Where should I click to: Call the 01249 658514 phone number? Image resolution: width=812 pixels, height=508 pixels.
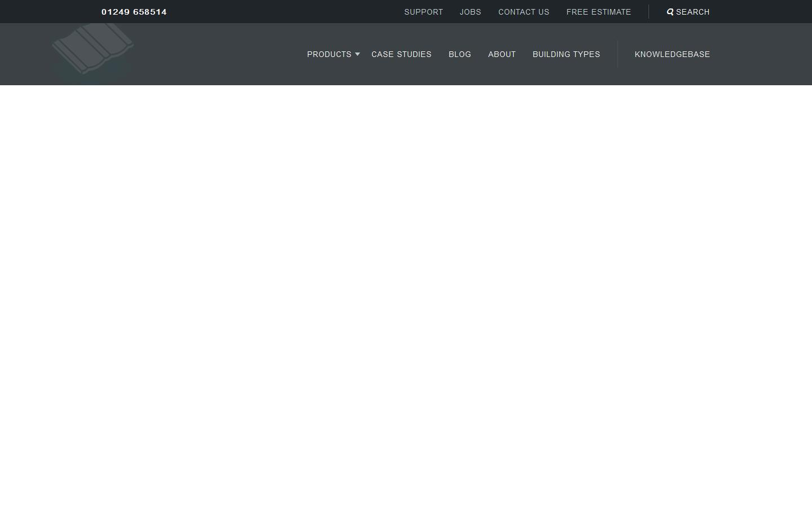(134, 12)
